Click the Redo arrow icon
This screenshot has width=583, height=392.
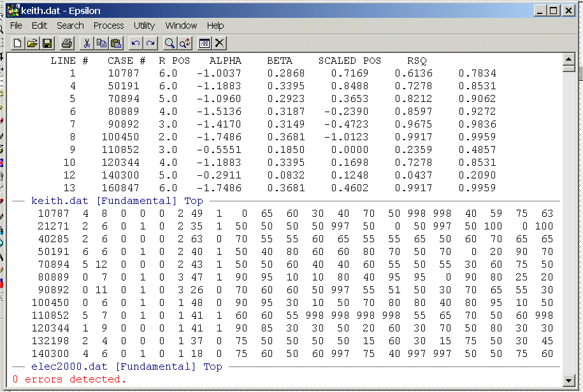tap(150, 43)
